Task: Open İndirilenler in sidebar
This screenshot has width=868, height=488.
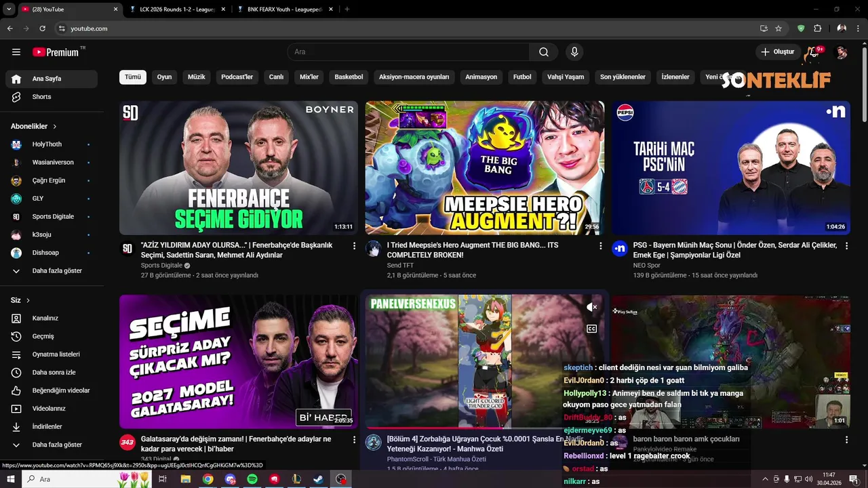Action: [x=52, y=426]
